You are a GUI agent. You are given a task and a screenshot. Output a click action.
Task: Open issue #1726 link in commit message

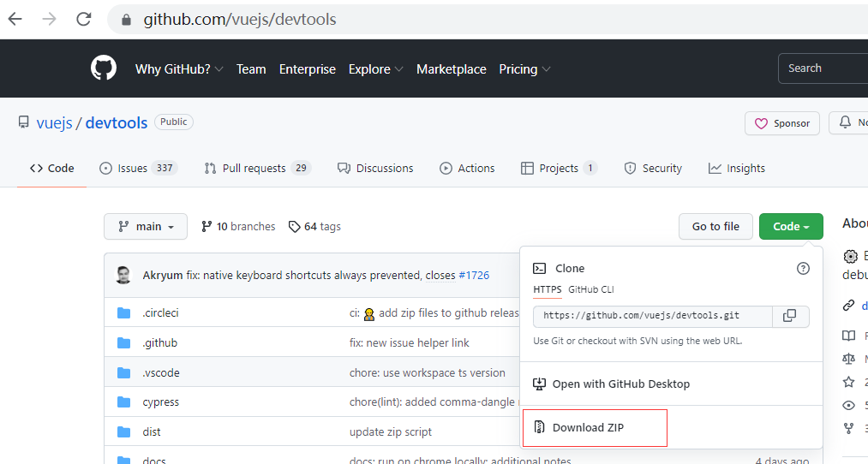(x=474, y=276)
